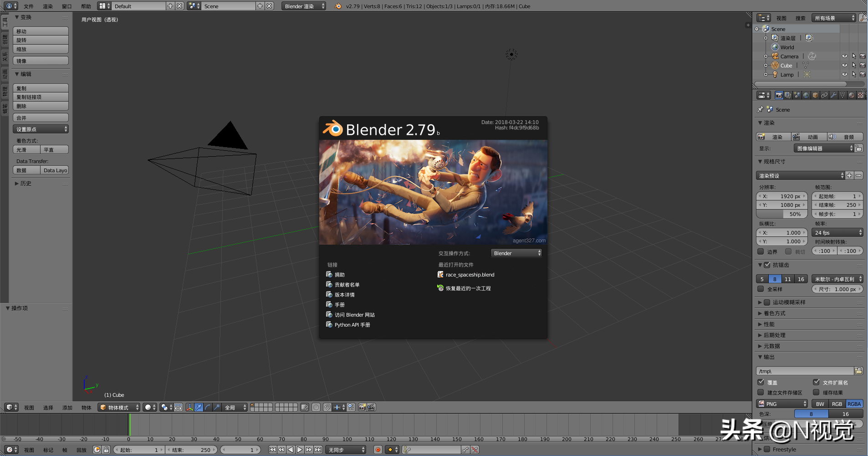Disable the 抗锯齿 anti-aliasing checkbox

(x=767, y=265)
